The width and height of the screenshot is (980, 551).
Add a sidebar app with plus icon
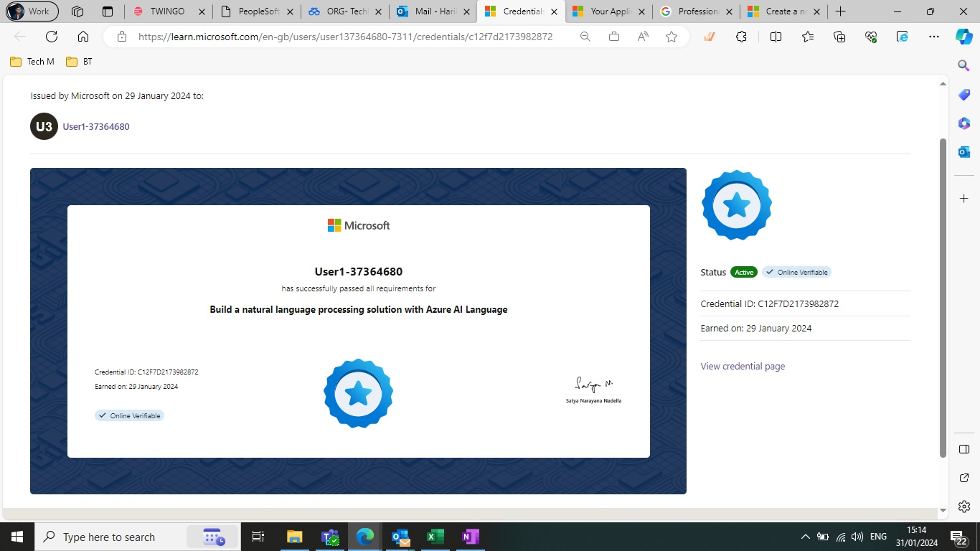tap(964, 198)
